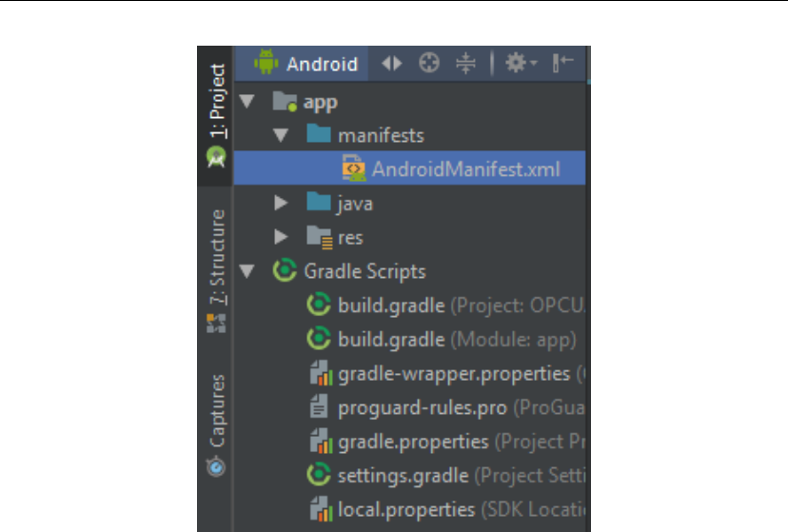Open the 7: Structure side tab
The height and width of the screenshot is (532, 788).
click(217, 271)
